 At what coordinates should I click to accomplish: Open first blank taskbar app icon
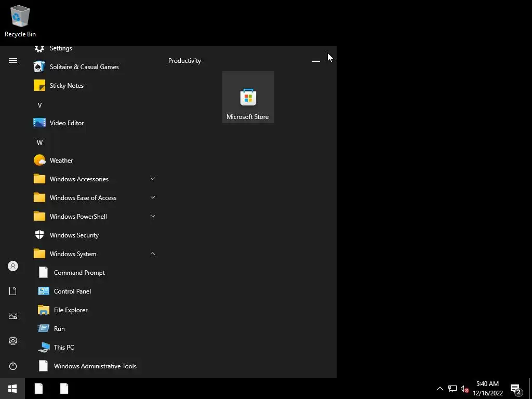point(38,389)
